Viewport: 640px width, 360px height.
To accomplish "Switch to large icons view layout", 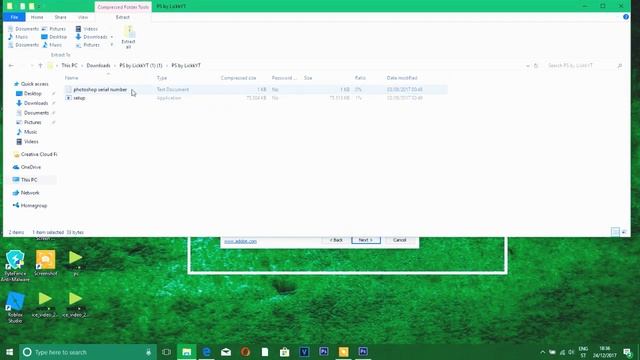I will 624,232.
